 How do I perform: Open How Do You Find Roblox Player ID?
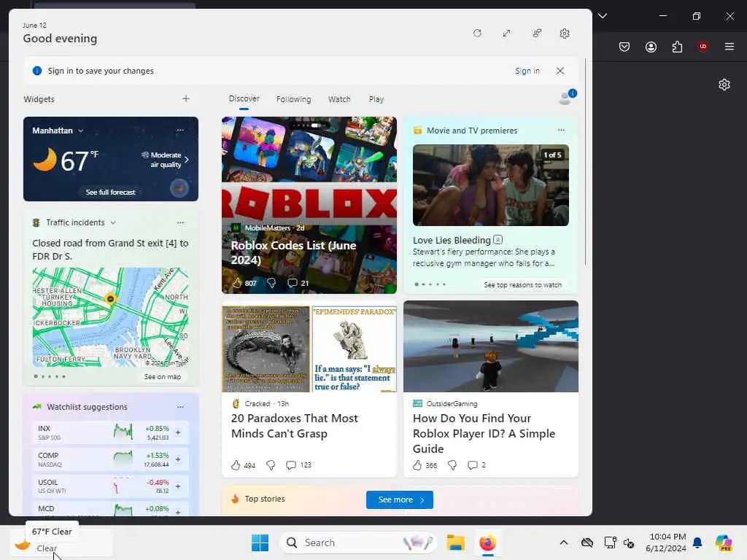[484, 433]
